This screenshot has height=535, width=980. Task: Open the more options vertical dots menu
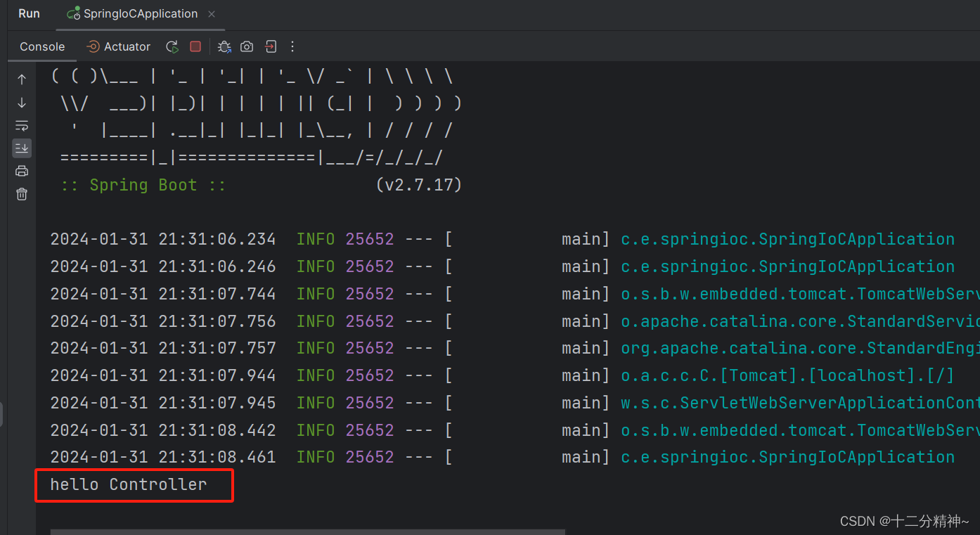[x=293, y=46]
